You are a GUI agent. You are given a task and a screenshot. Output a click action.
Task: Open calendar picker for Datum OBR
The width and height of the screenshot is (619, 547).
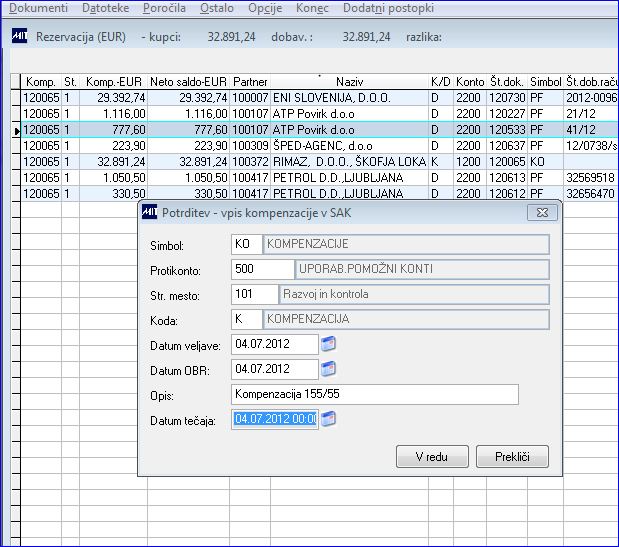(329, 370)
